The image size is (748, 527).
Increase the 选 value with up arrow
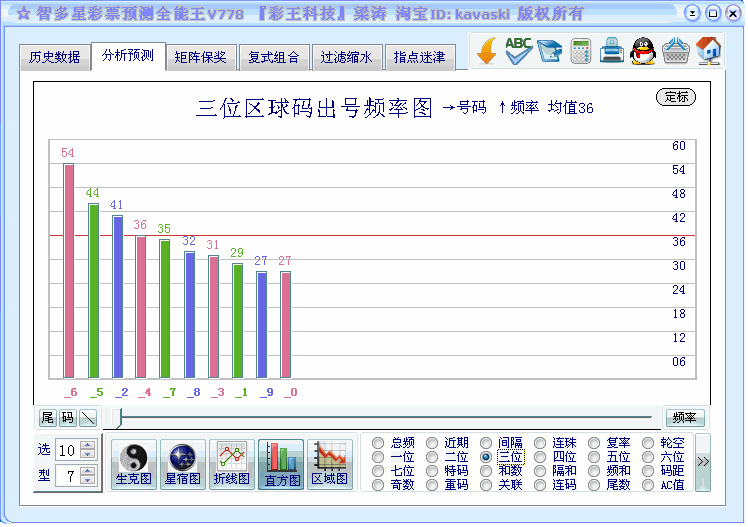(x=87, y=445)
